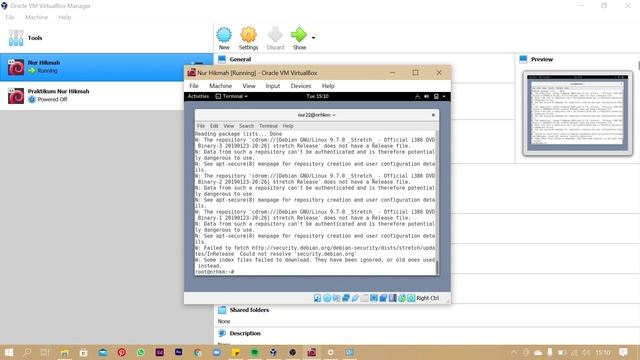Click keyboard capture arrow icon before Right Ctrl
Image resolution: width=640 pixels, height=360 pixels.
(x=411, y=298)
